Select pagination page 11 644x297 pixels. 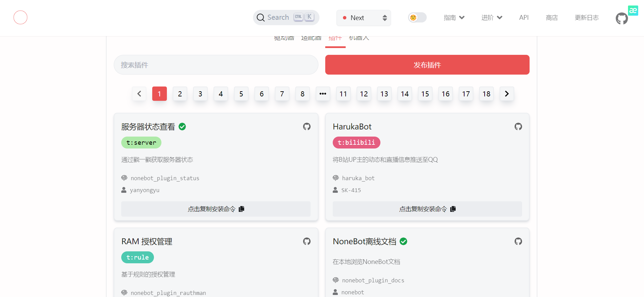click(343, 94)
